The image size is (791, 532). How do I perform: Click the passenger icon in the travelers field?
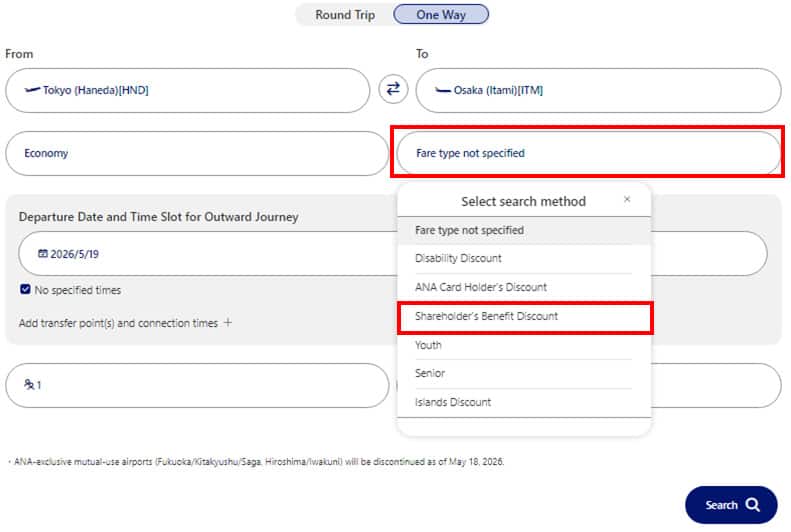[29, 385]
